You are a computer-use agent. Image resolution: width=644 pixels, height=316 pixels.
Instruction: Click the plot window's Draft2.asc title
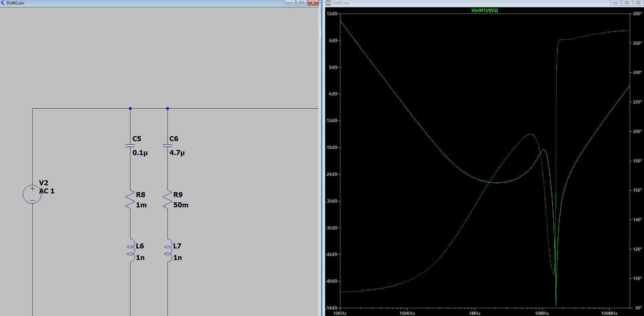click(341, 3)
